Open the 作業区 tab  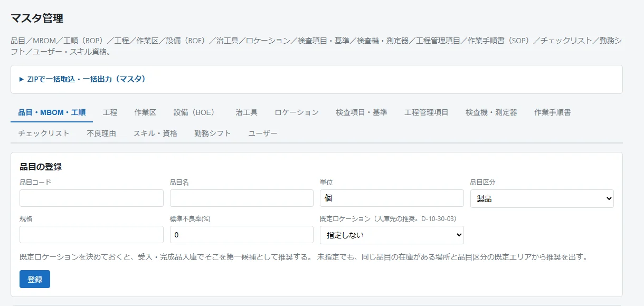pos(145,112)
